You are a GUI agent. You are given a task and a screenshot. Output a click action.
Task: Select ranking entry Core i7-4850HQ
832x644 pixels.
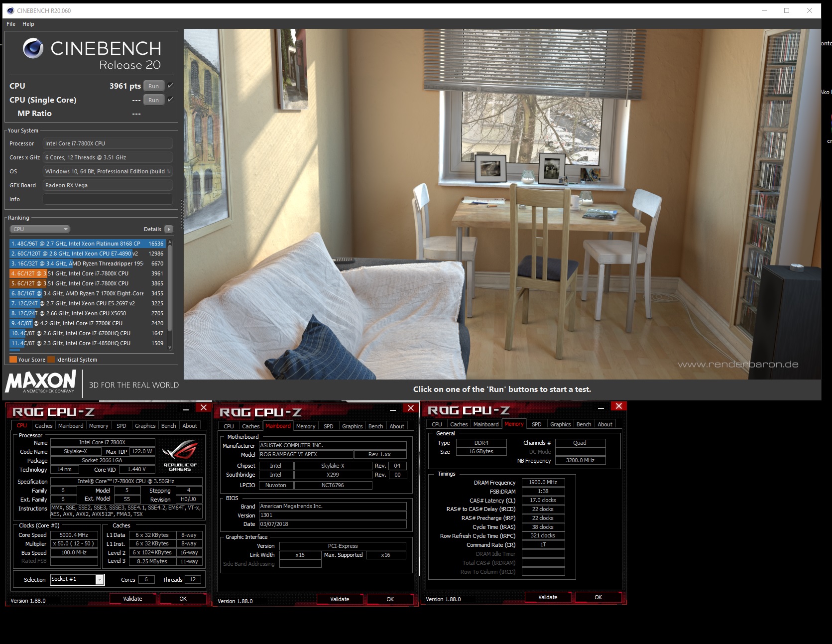pyautogui.click(x=87, y=343)
